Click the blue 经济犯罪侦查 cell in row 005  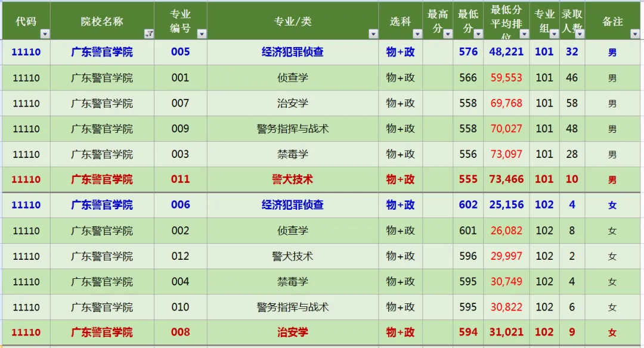tap(292, 52)
